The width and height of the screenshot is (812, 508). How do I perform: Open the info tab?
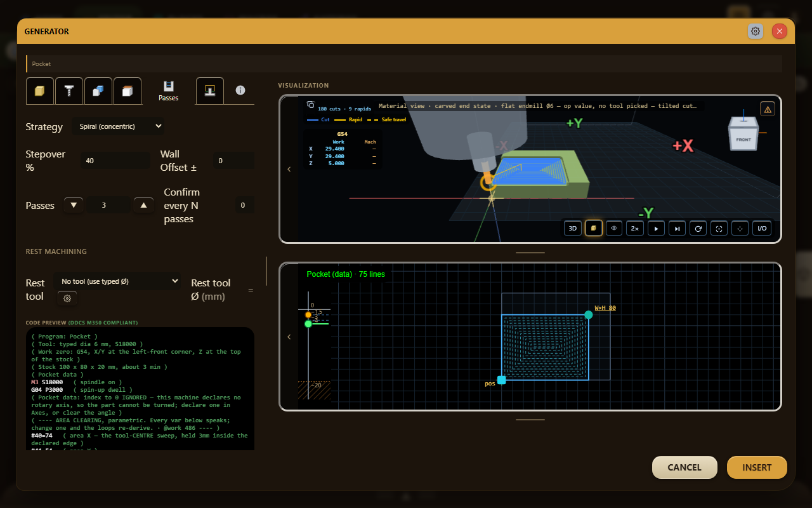(240, 90)
